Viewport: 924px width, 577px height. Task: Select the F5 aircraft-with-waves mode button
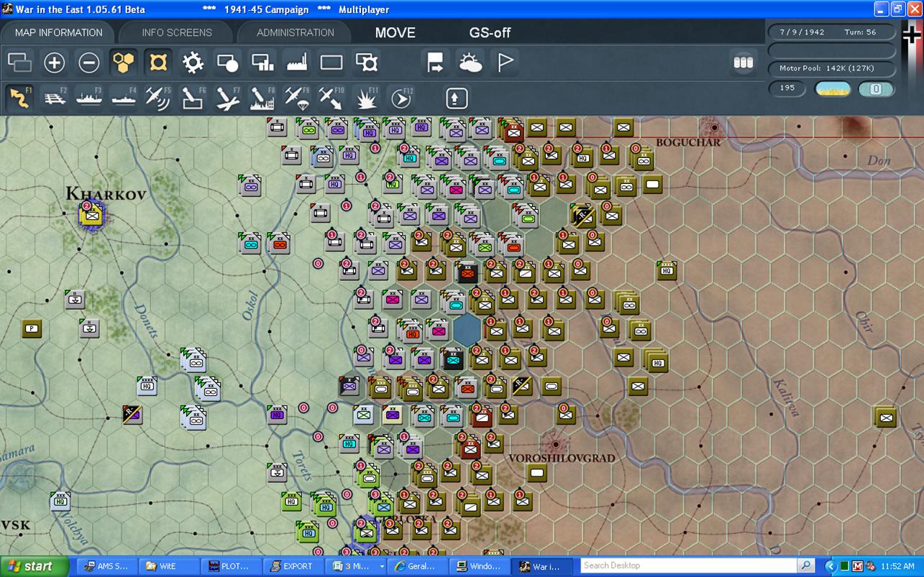[x=158, y=98]
